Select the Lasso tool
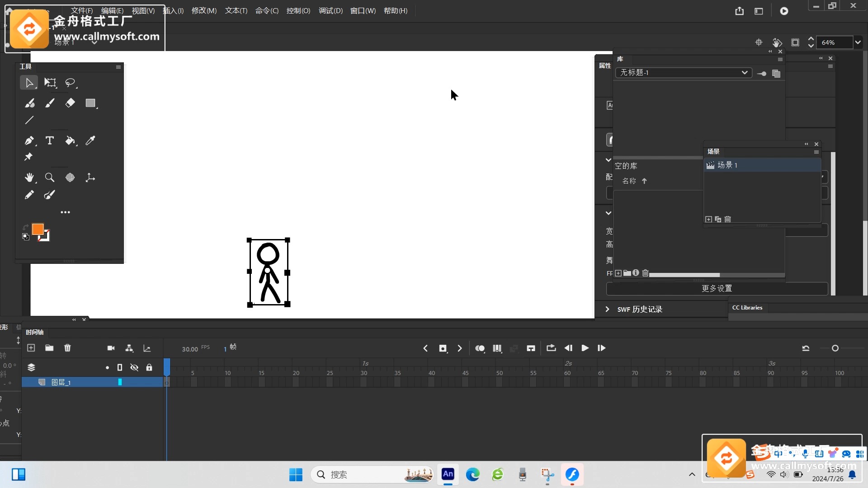This screenshot has width=868, height=488. point(70,83)
